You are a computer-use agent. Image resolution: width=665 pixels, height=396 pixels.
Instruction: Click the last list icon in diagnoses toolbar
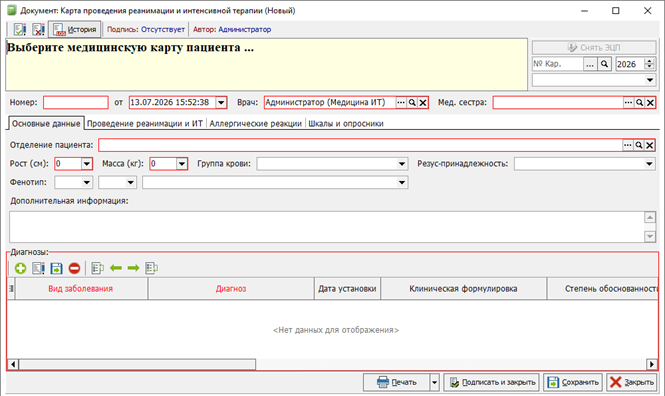[x=151, y=268]
